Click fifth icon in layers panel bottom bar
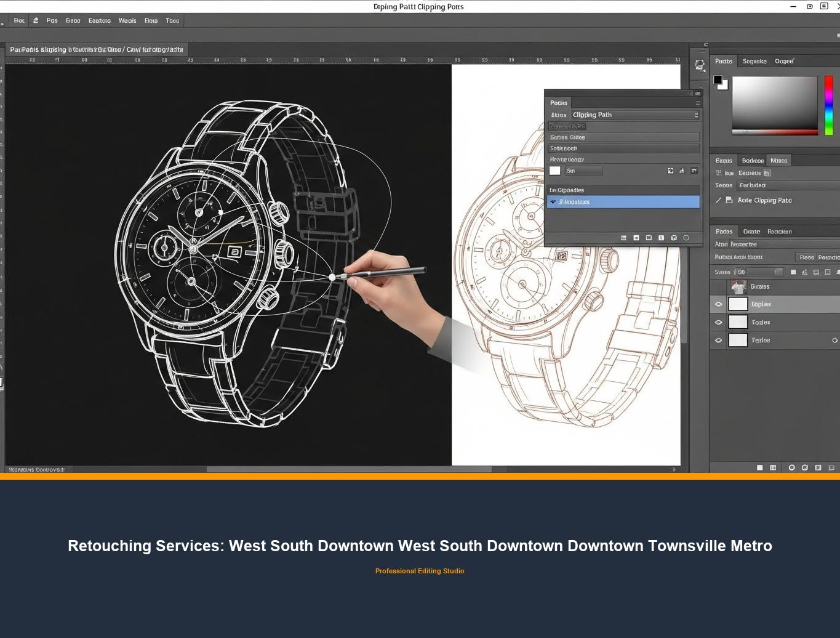This screenshot has height=638, width=840. [818, 468]
